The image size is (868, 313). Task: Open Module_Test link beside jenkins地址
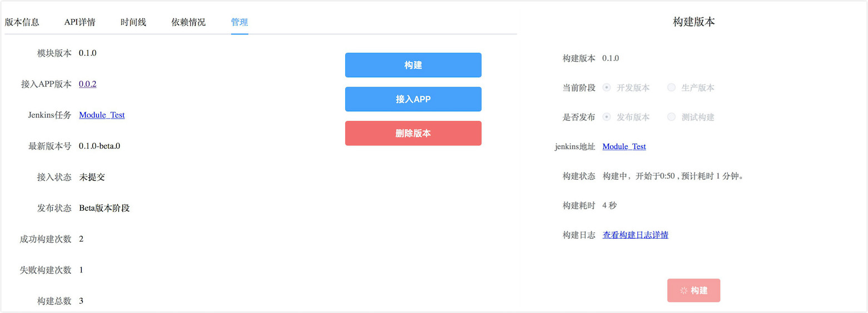[624, 147]
